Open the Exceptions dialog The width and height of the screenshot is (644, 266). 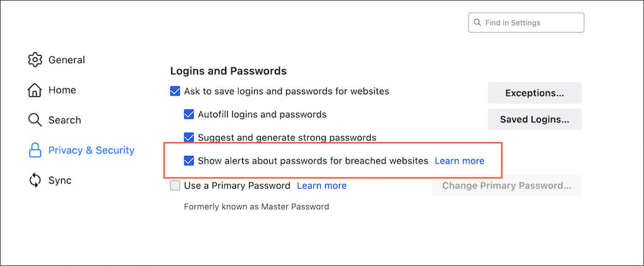pyautogui.click(x=535, y=93)
